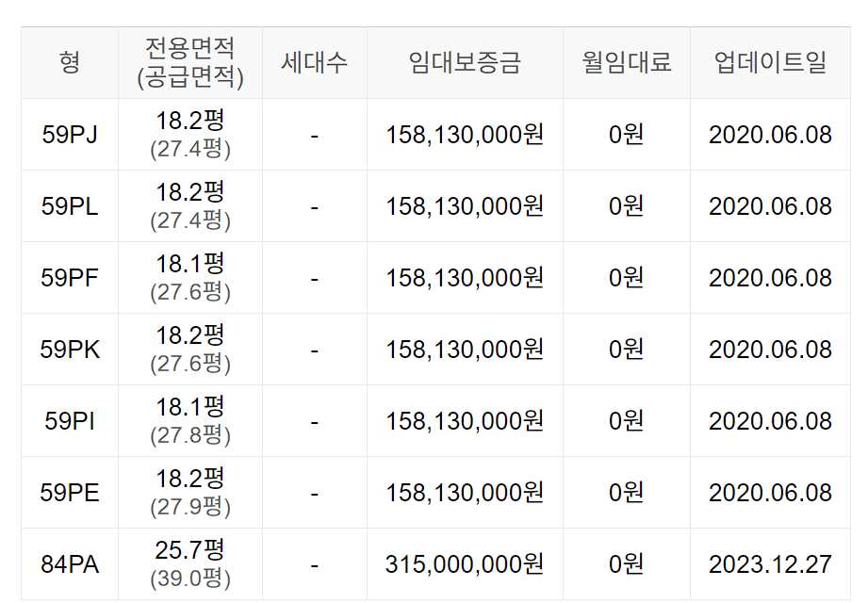The height and width of the screenshot is (603, 868).
Task: Select the 59PF type cell
Action: point(70,278)
